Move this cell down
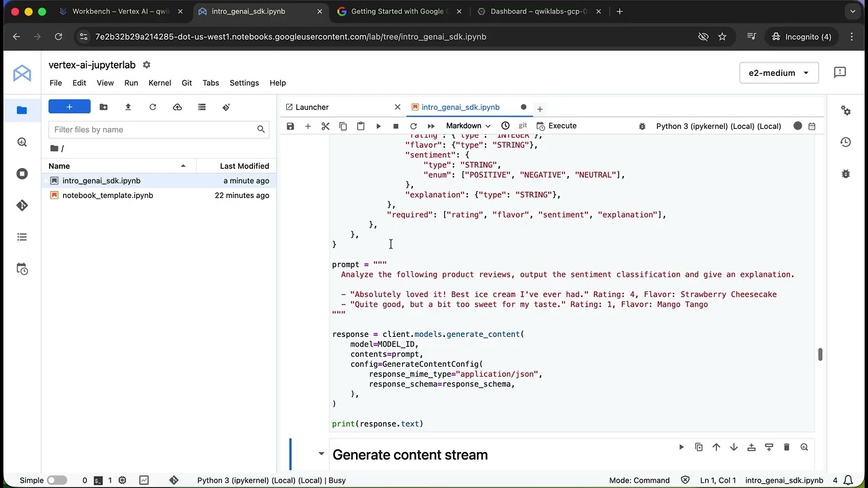Image resolution: width=868 pixels, height=488 pixels. point(734,447)
